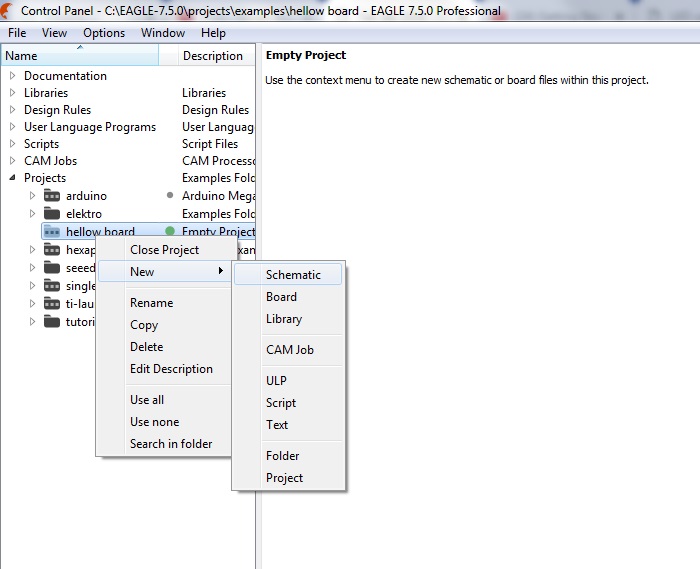Click the single project folder icon

(52, 286)
